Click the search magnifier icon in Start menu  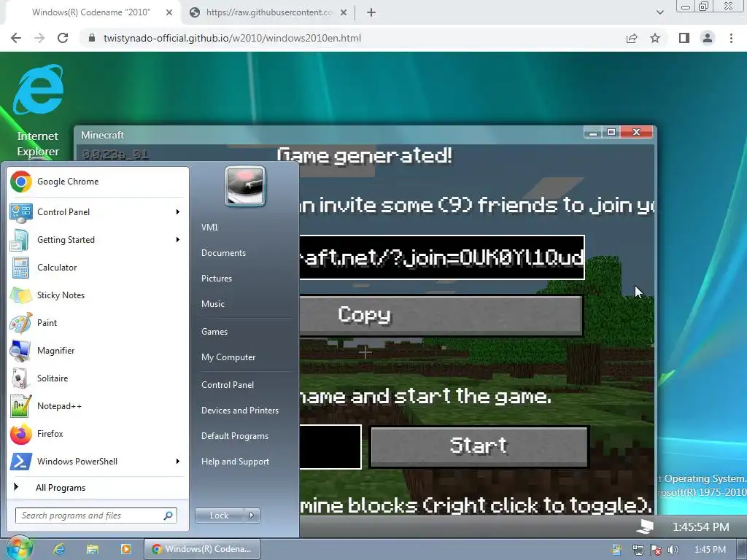click(x=169, y=516)
